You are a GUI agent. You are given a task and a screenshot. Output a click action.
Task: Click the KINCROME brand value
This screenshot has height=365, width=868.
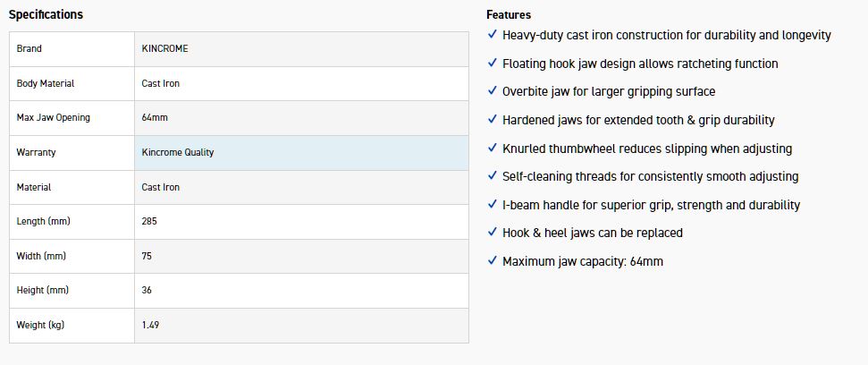point(165,48)
